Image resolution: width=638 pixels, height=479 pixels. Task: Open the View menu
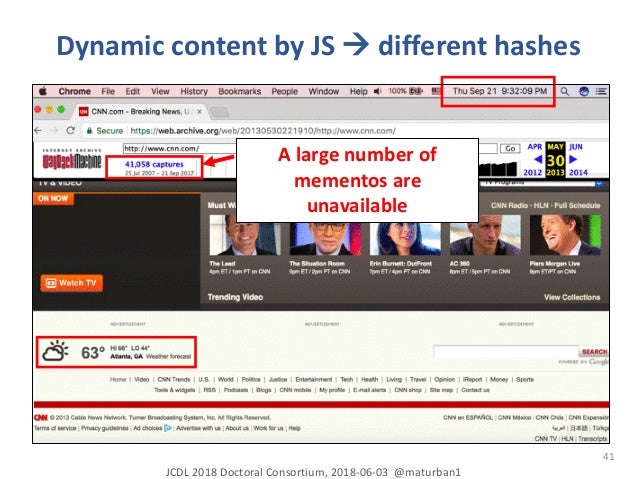tap(160, 91)
